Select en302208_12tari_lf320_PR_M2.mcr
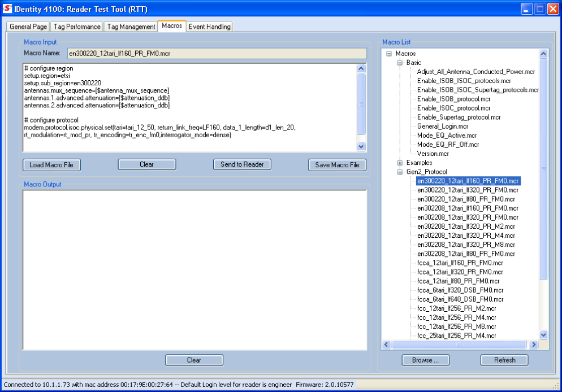The image size is (562, 392). coord(466,227)
